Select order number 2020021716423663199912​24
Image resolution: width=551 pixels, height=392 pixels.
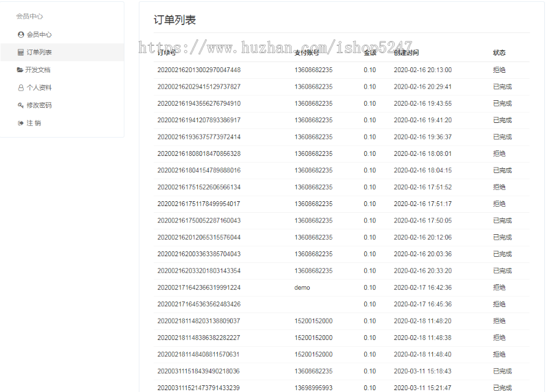click(199, 287)
